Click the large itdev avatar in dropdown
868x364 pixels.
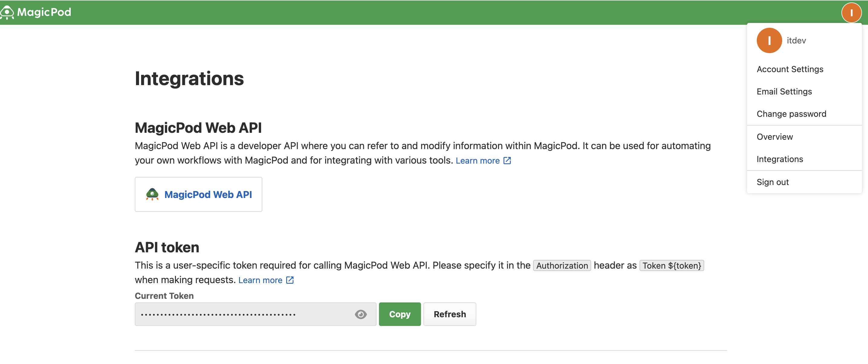pos(769,40)
